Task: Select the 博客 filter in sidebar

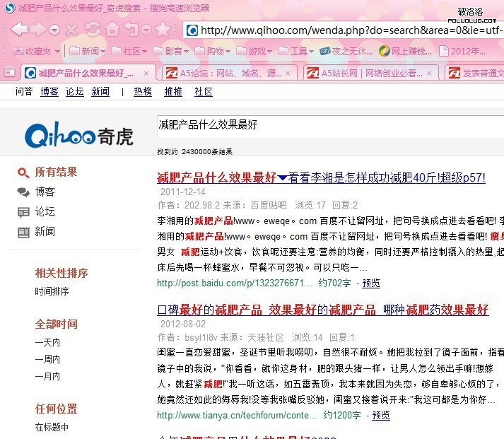Action: pos(45,192)
